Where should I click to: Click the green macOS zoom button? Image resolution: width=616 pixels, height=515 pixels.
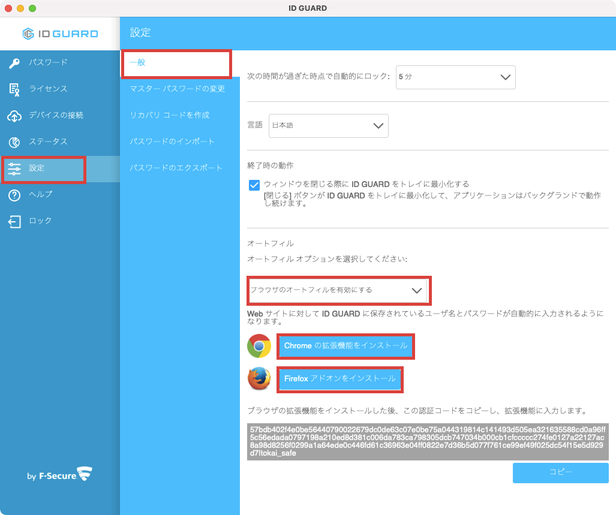33,8
